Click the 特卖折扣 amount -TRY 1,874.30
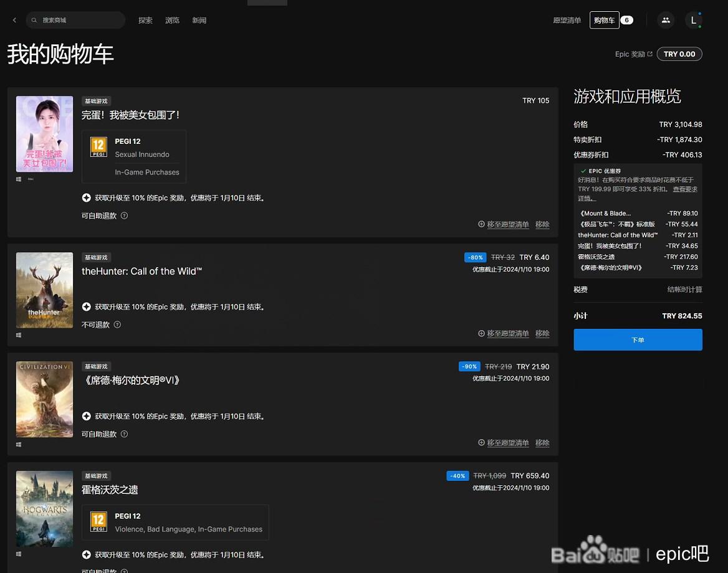 coord(679,139)
